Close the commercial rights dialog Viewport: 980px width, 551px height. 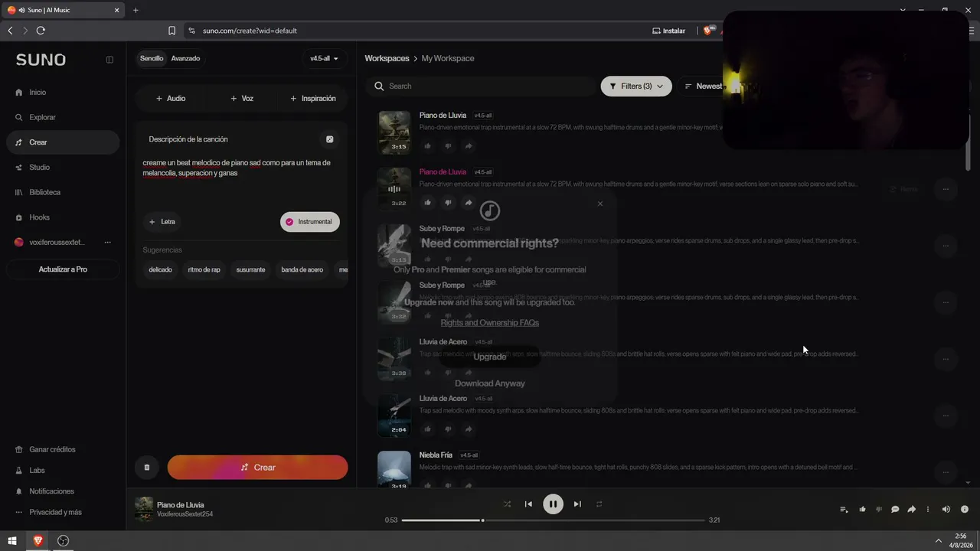[600, 204]
